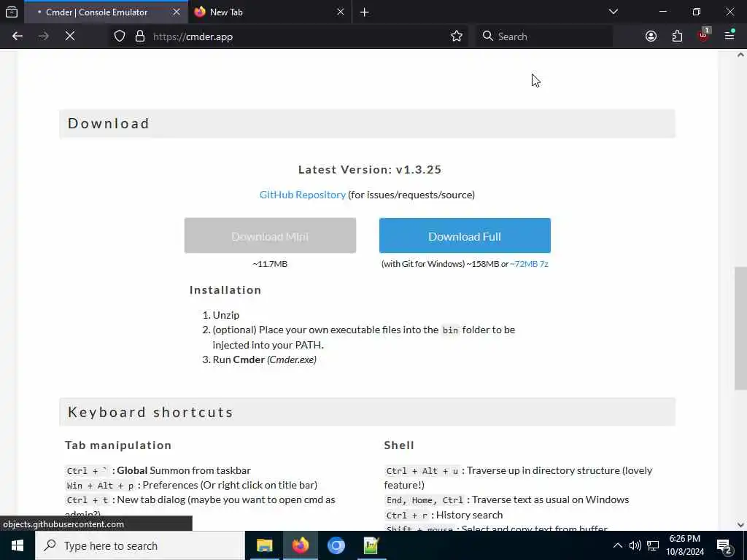Image resolution: width=747 pixels, height=560 pixels.
Task: Open the network tray icon
Action: tap(653, 545)
